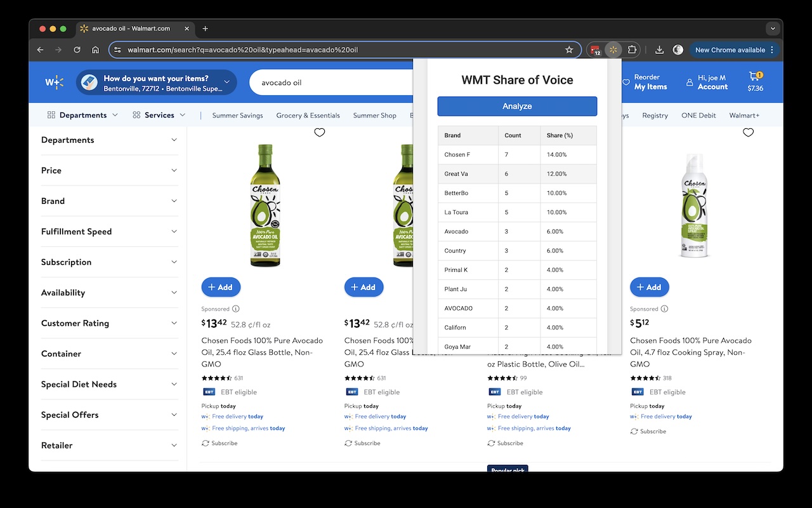Close the avocado oil Walmart tab
This screenshot has width=812, height=508.
click(187, 29)
